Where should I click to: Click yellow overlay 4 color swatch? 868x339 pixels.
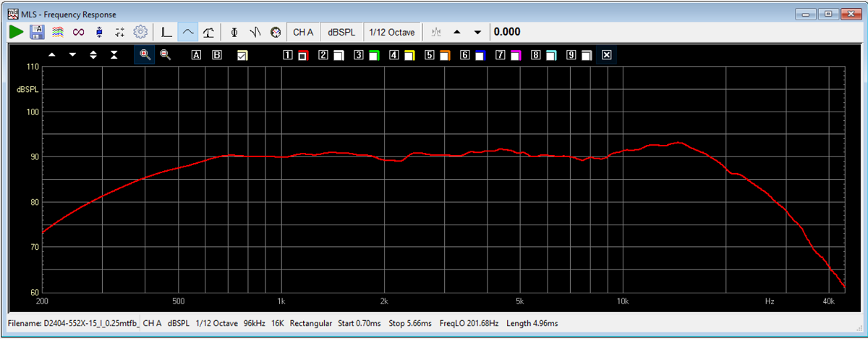(x=409, y=55)
